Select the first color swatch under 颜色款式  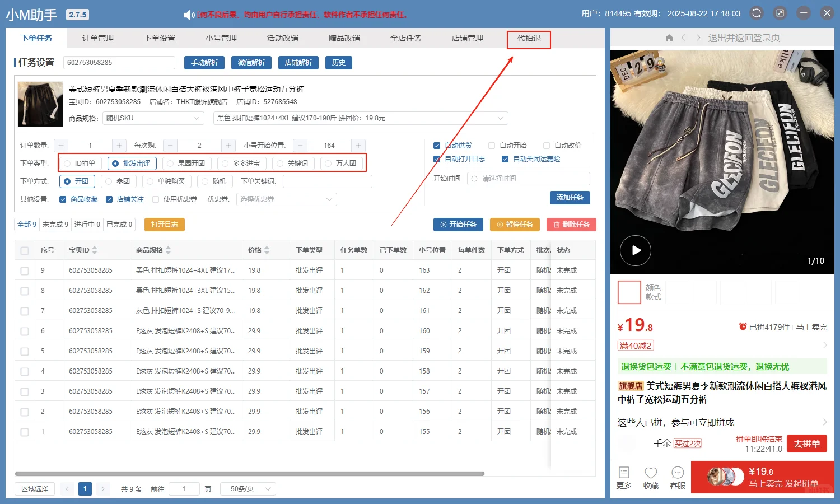click(629, 292)
